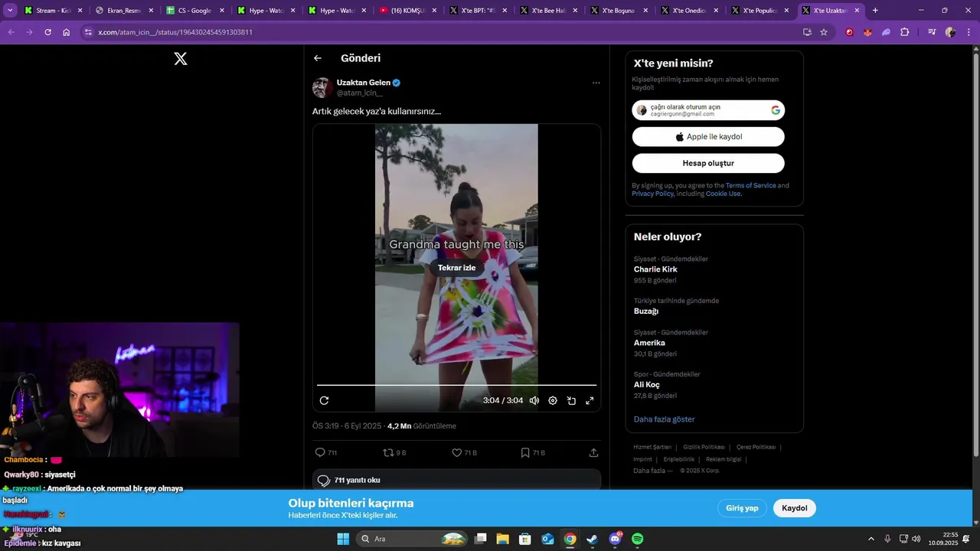Open the more options menu on the post
Screen dimensions: 980x551
click(x=596, y=83)
